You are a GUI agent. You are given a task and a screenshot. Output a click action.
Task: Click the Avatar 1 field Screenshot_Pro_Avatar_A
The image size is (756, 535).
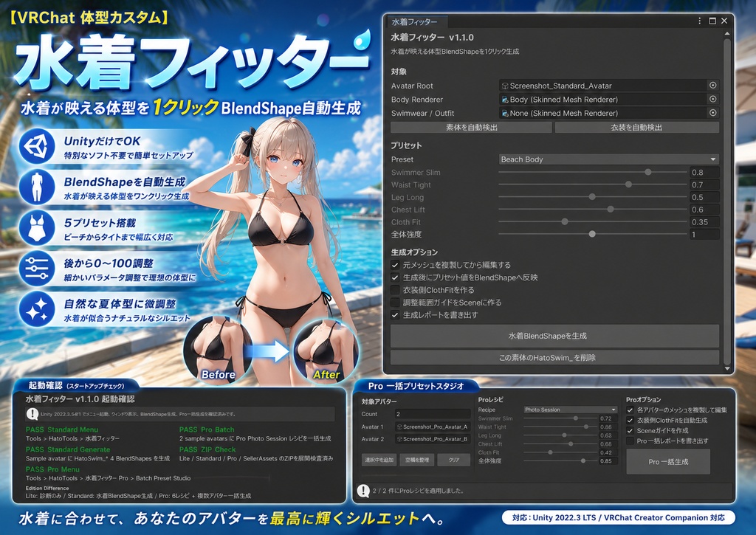433,427
